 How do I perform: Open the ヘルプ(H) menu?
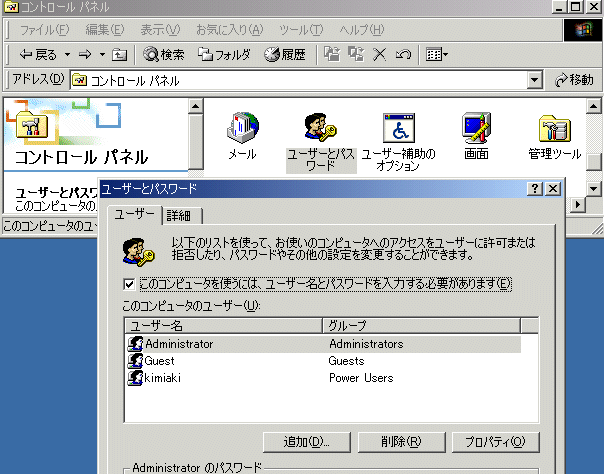tap(362, 30)
